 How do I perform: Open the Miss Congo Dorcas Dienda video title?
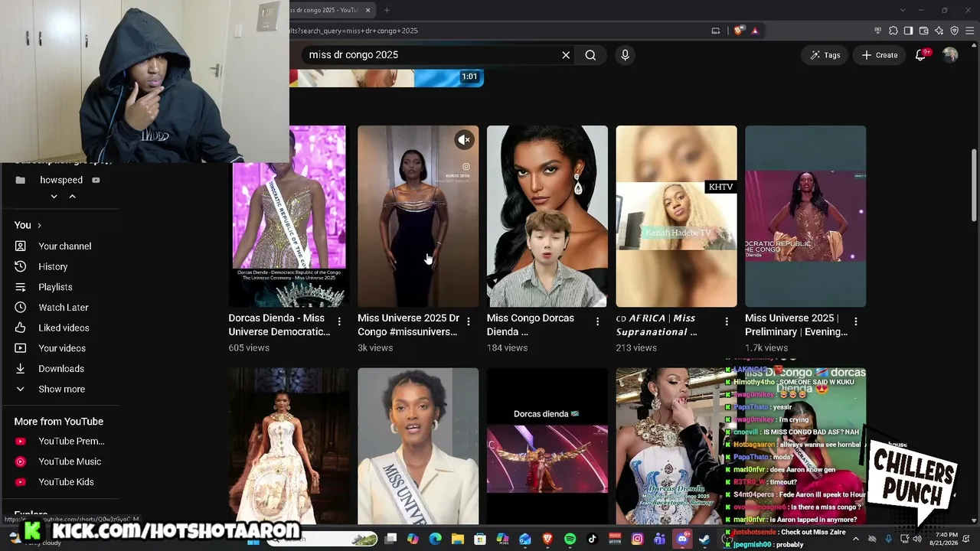pos(531,324)
